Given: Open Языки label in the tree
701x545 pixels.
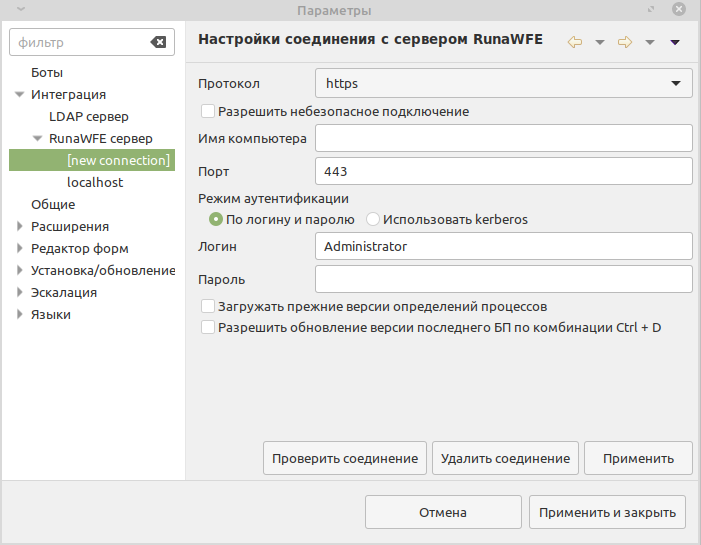Looking at the screenshot, I should click(51, 314).
